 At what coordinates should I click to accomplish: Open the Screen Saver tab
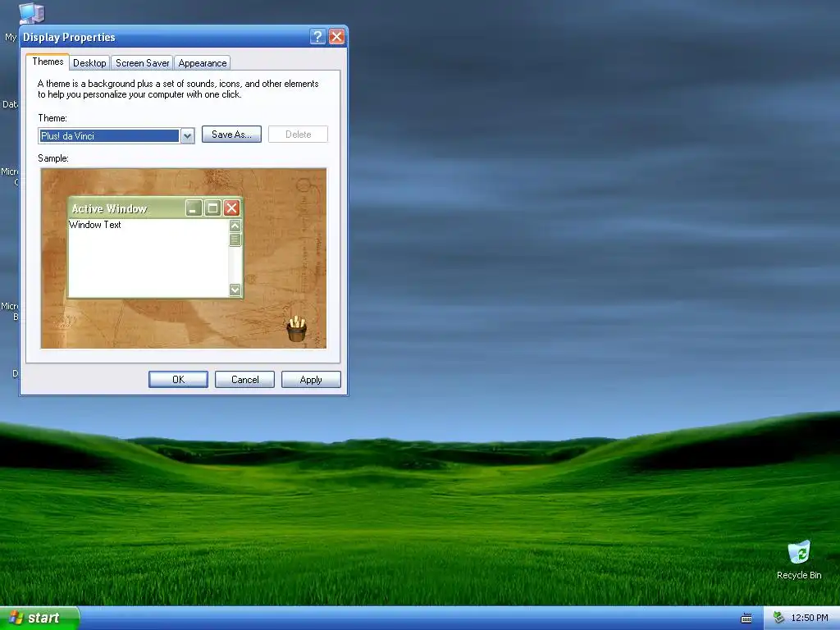(142, 62)
